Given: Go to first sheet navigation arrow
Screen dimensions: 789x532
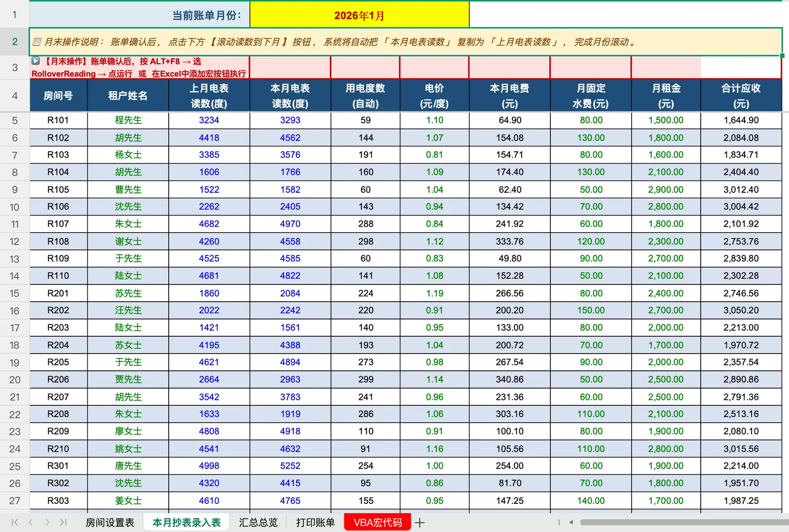Looking at the screenshot, I should point(15,522).
